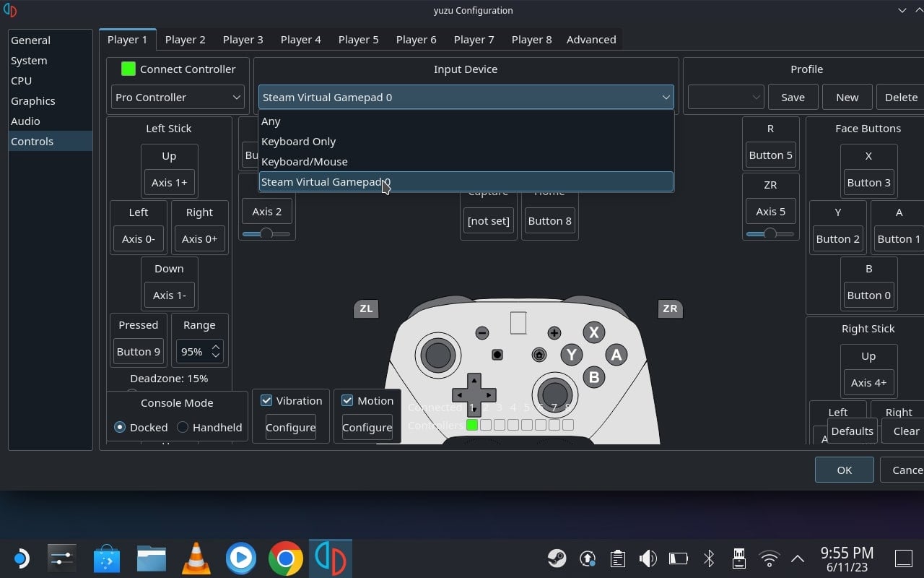This screenshot has width=924, height=578.
Task: Open the Dolphin file manager from the taskbar
Action: point(152,558)
